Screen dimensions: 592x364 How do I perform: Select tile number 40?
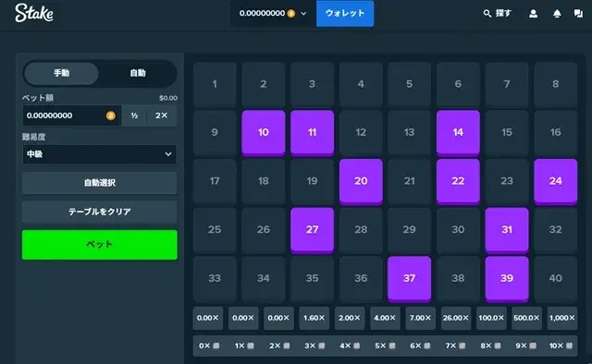pos(555,279)
